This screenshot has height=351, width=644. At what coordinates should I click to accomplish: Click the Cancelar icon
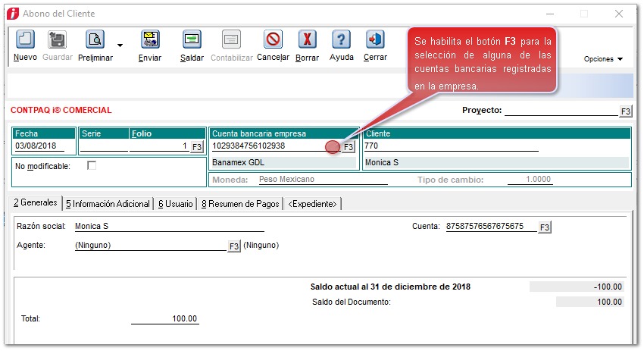(273, 40)
